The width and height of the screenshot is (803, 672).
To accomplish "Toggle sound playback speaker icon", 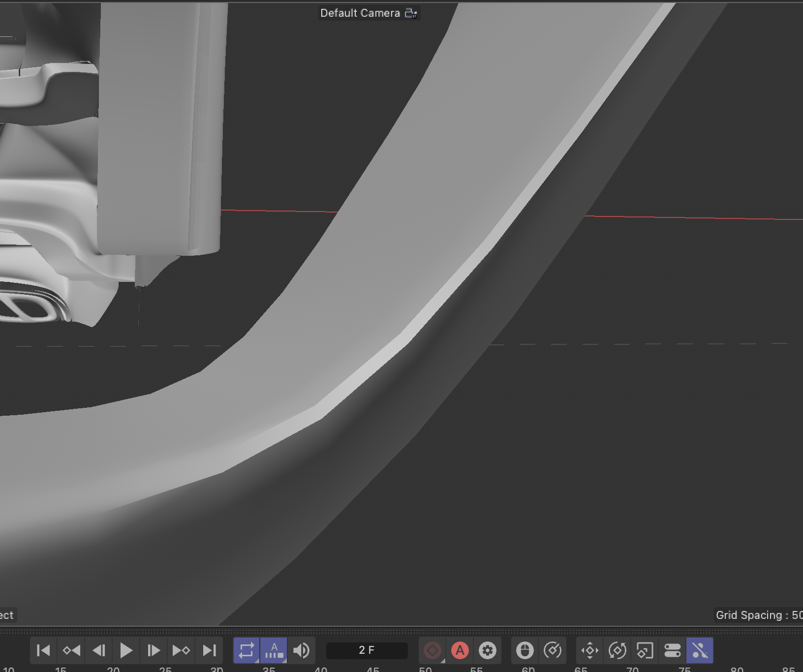I will (301, 650).
